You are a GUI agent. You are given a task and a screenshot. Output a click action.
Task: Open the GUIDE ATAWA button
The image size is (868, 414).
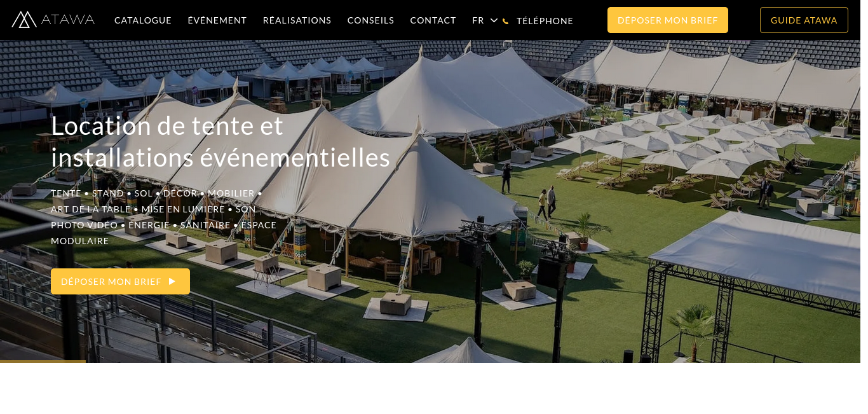click(804, 20)
